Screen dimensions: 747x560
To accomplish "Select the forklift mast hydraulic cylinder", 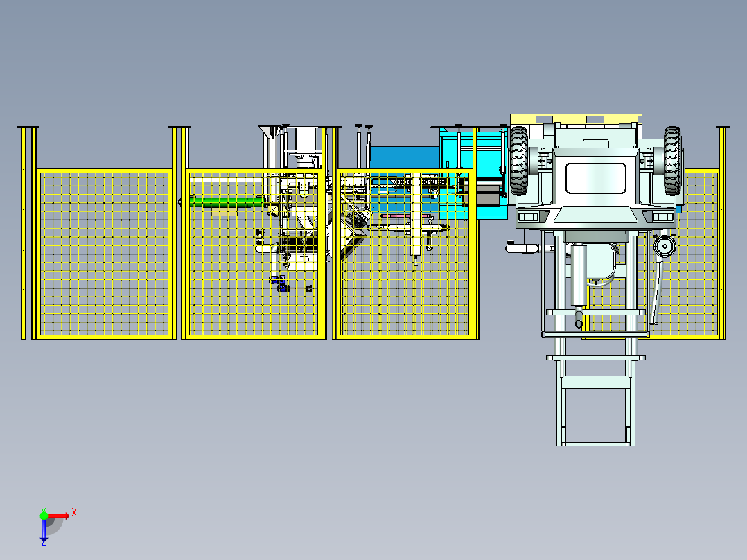I will pos(579,275).
